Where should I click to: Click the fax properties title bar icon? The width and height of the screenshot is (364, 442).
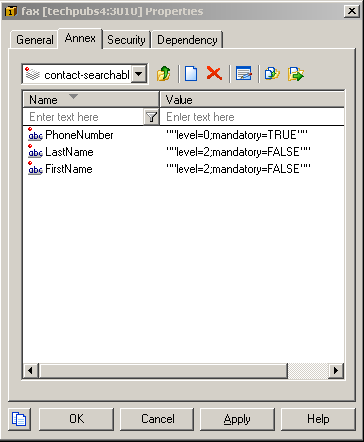[11, 11]
